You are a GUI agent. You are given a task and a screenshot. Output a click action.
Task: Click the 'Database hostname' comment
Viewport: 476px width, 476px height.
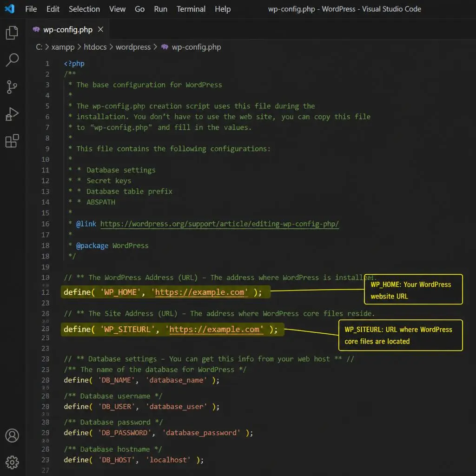[x=112, y=450]
